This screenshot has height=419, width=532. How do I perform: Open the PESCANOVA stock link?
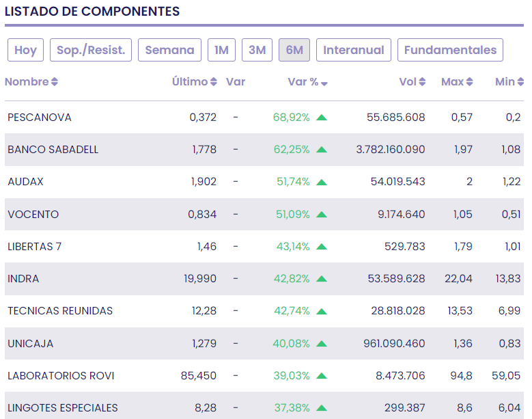(40, 118)
